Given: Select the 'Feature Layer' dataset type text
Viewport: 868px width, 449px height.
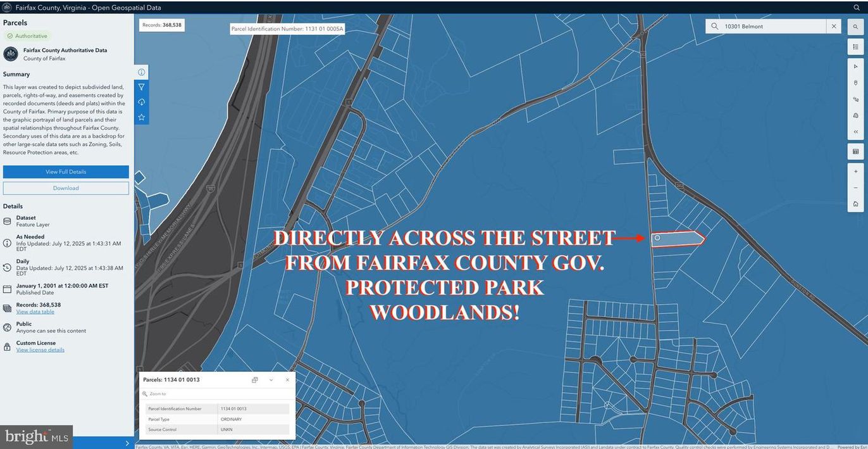Looking at the screenshot, I should click(x=33, y=225).
